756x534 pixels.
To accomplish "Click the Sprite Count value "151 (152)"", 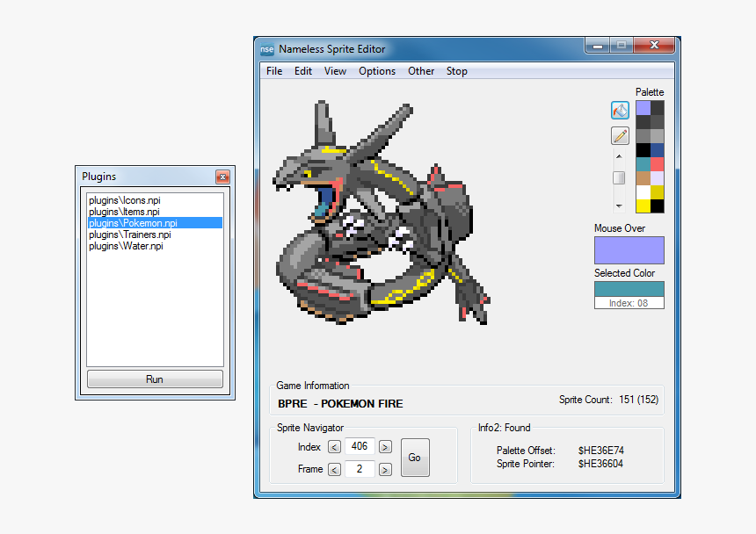I will point(639,400).
